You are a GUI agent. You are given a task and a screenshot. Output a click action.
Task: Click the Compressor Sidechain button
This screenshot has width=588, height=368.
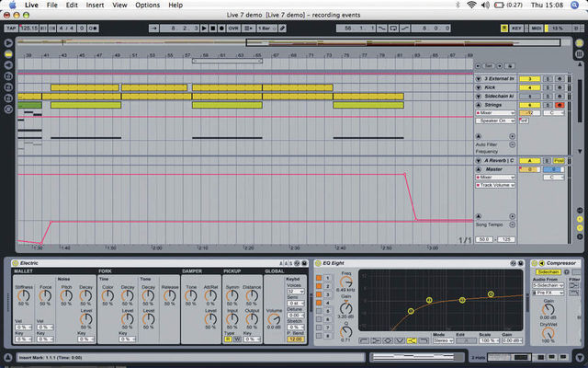(x=548, y=272)
